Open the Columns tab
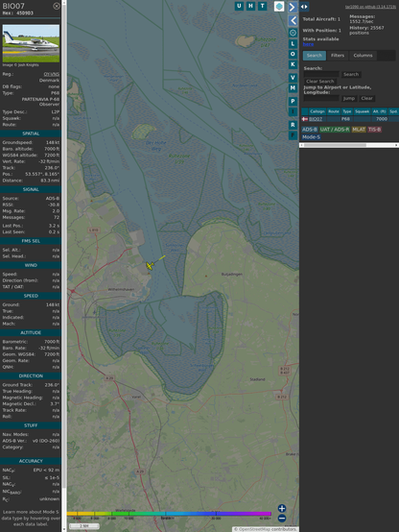 tap(363, 56)
